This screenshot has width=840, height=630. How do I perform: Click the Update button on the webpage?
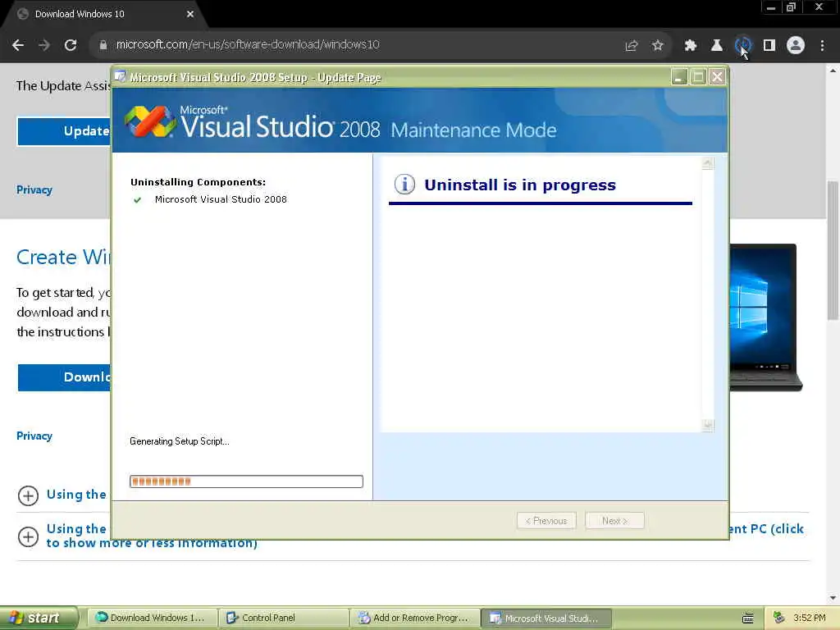(64, 131)
